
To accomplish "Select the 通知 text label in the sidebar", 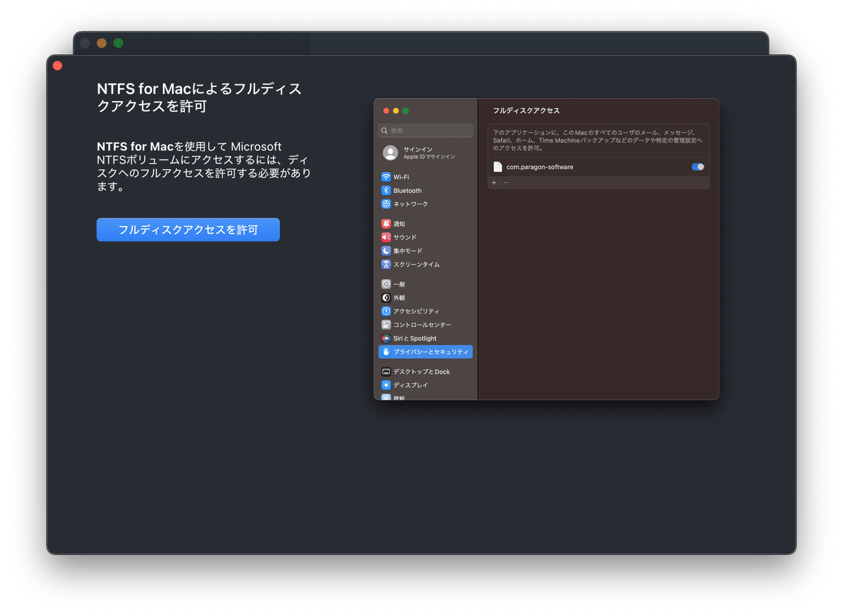I will click(399, 224).
